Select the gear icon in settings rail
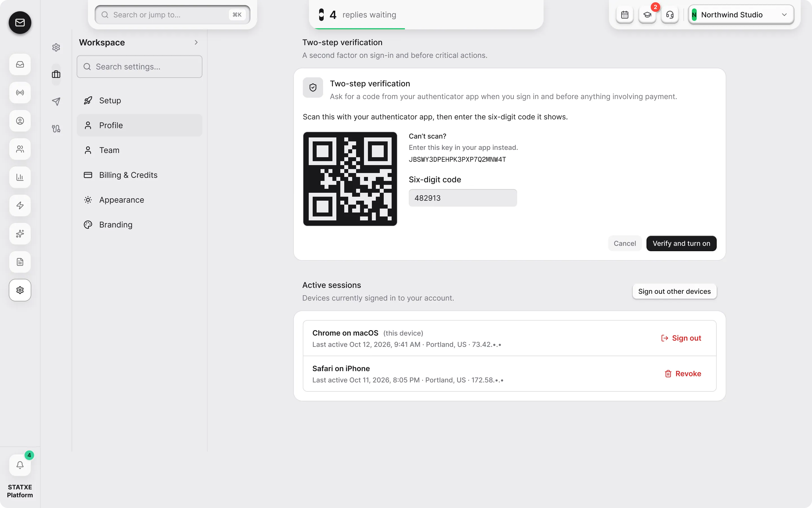812x508 pixels. tap(56, 47)
